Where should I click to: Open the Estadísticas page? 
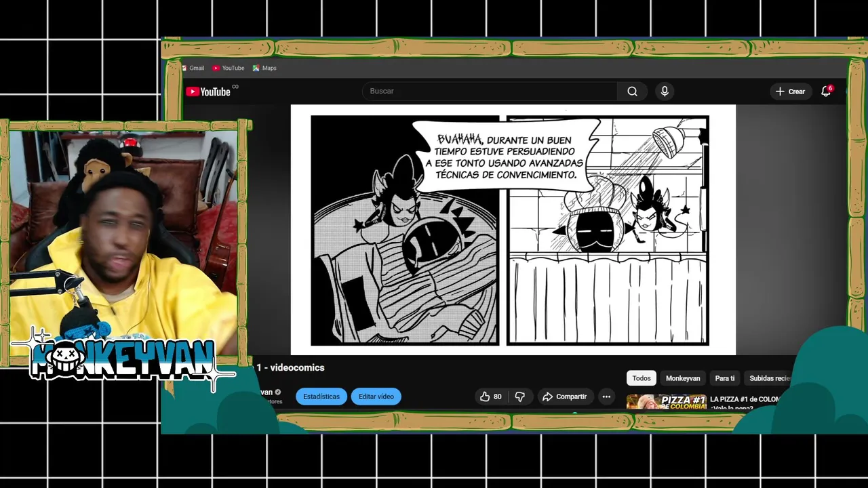(x=321, y=396)
